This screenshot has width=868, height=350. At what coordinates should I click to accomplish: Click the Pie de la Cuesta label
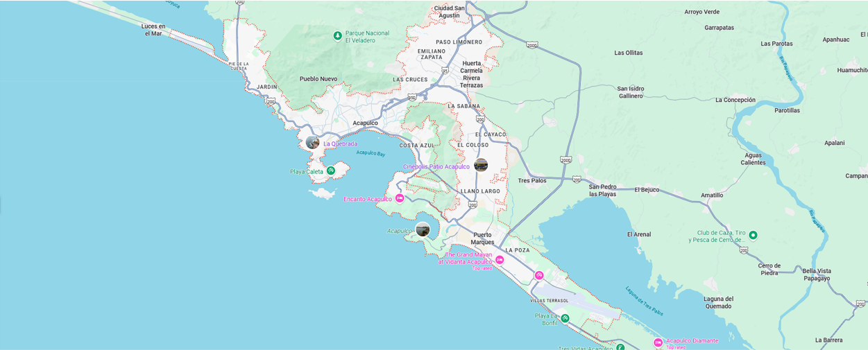[x=238, y=66]
